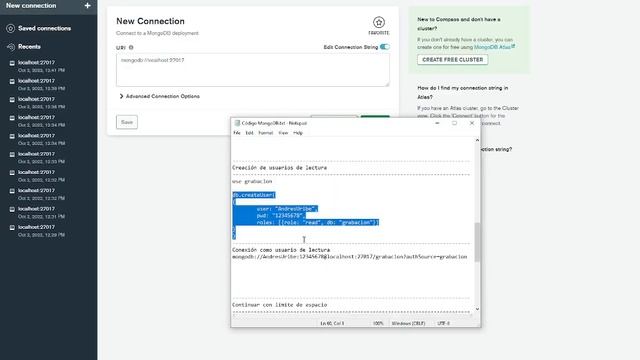Click the Notepad scrollbar up arrow

[477, 140]
